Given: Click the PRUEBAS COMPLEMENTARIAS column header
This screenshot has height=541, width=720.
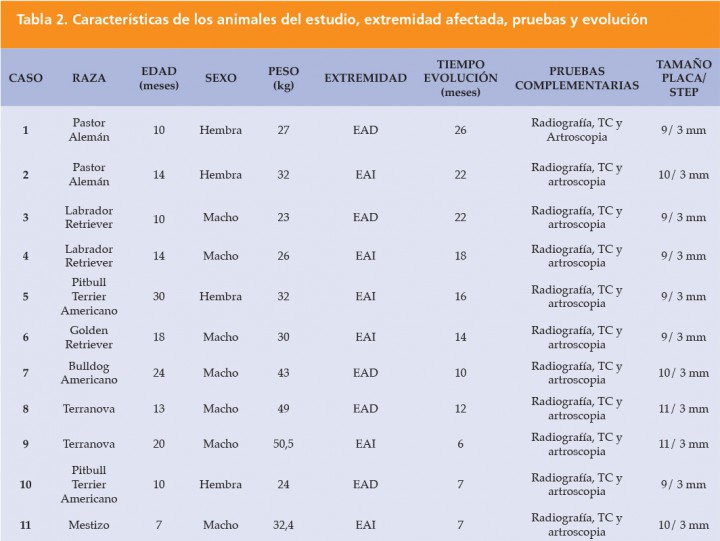Looking at the screenshot, I should 577,78.
